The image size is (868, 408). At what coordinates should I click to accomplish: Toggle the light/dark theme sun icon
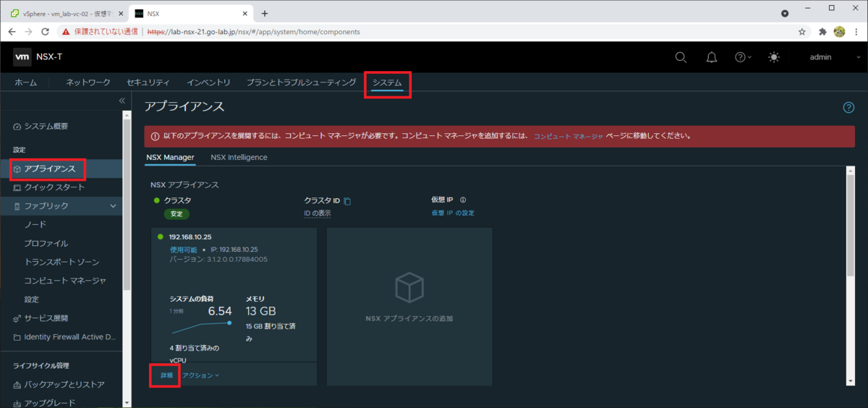[775, 57]
